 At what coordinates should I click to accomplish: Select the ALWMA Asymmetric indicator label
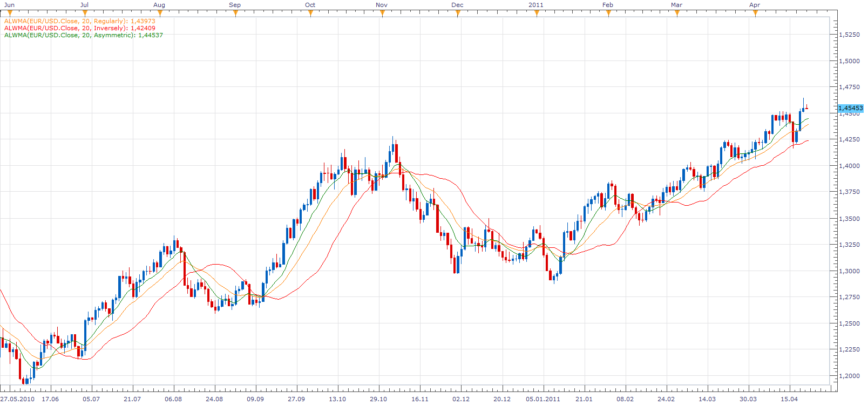click(x=84, y=35)
